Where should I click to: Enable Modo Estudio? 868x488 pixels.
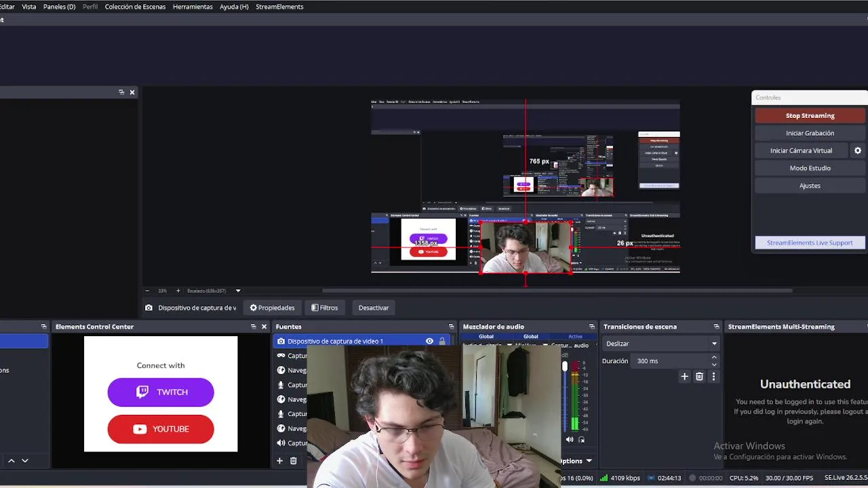pos(810,168)
